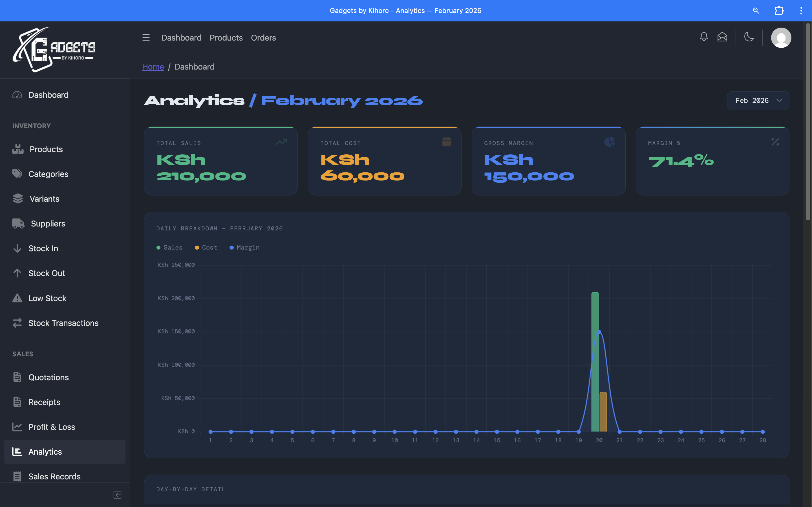Click the Total Cost box icon
Screen dimensions: 812x507
446,142
